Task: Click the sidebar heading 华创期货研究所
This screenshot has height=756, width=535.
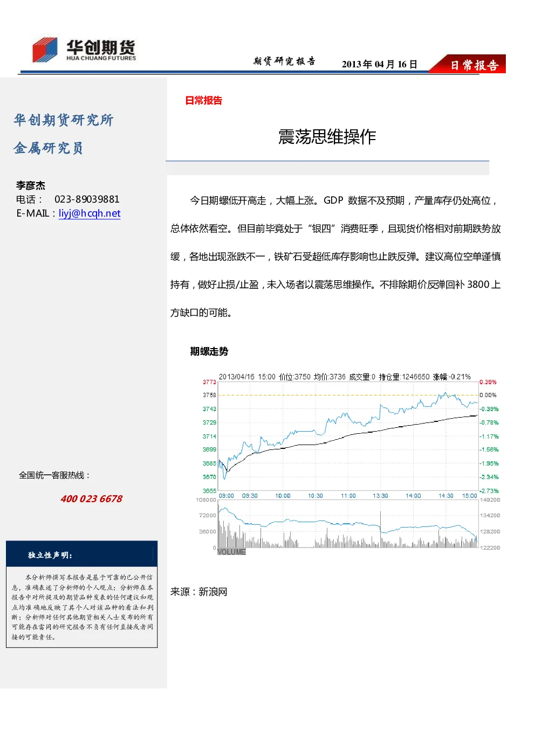Action: click(x=63, y=120)
